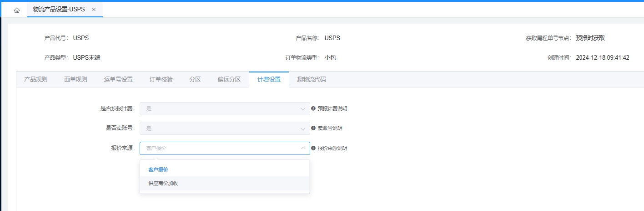The width and height of the screenshot is (644, 211).
Task: Click the 是否预报计费 field label
Action: click(117, 108)
